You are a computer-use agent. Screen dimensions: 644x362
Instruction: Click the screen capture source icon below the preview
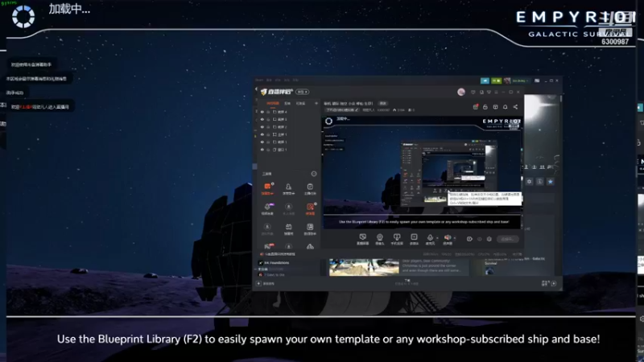[363, 237]
